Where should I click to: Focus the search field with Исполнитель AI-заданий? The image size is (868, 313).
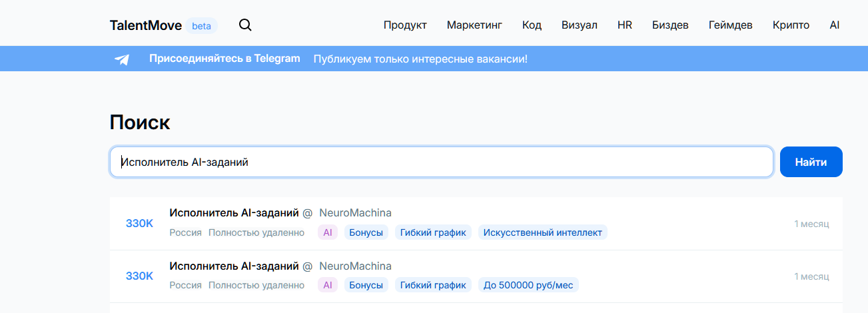coord(441,162)
